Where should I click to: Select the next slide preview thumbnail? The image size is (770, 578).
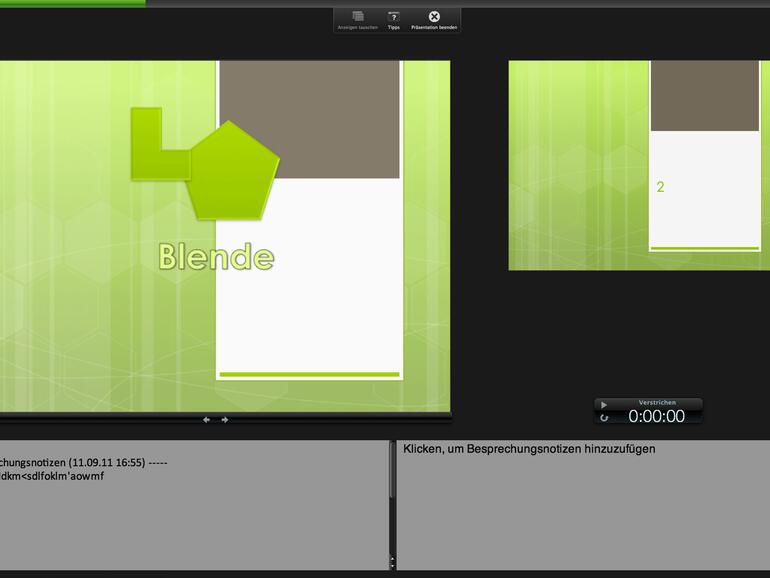coord(639,165)
